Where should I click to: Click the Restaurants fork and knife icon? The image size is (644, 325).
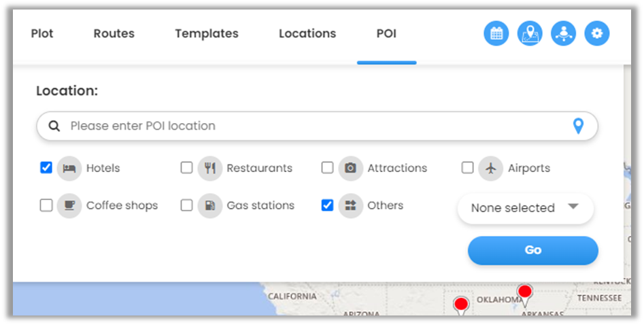(210, 168)
